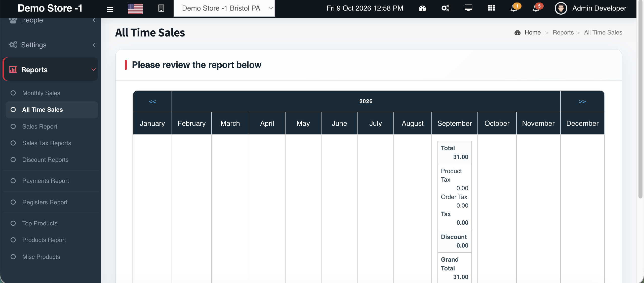Click the Grand Total 31.00 cell
The height and width of the screenshot is (283, 644).
pyautogui.click(x=455, y=268)
